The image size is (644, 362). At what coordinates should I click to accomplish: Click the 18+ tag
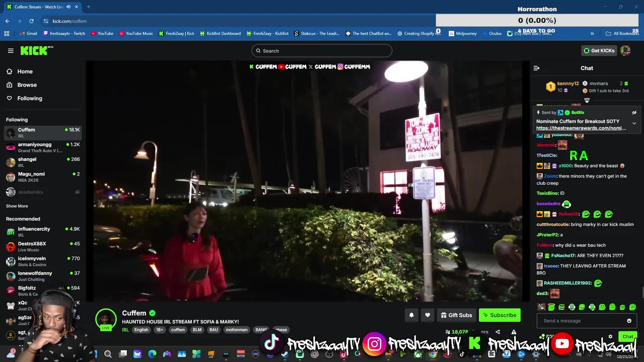pos(159,330)
